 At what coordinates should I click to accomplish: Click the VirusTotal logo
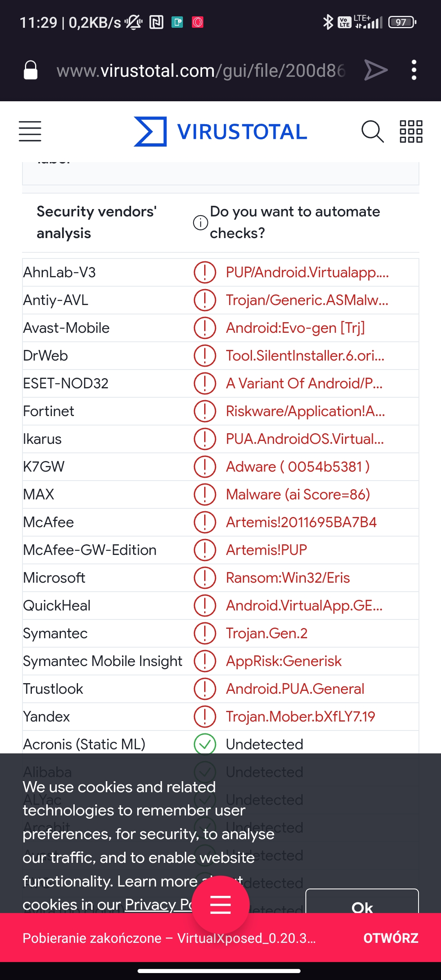point(220,131)
